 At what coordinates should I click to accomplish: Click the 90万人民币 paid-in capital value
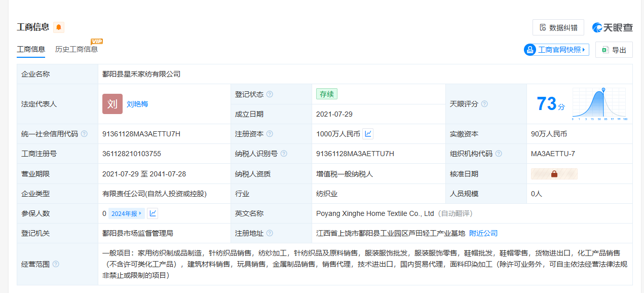tap(549, 134)
